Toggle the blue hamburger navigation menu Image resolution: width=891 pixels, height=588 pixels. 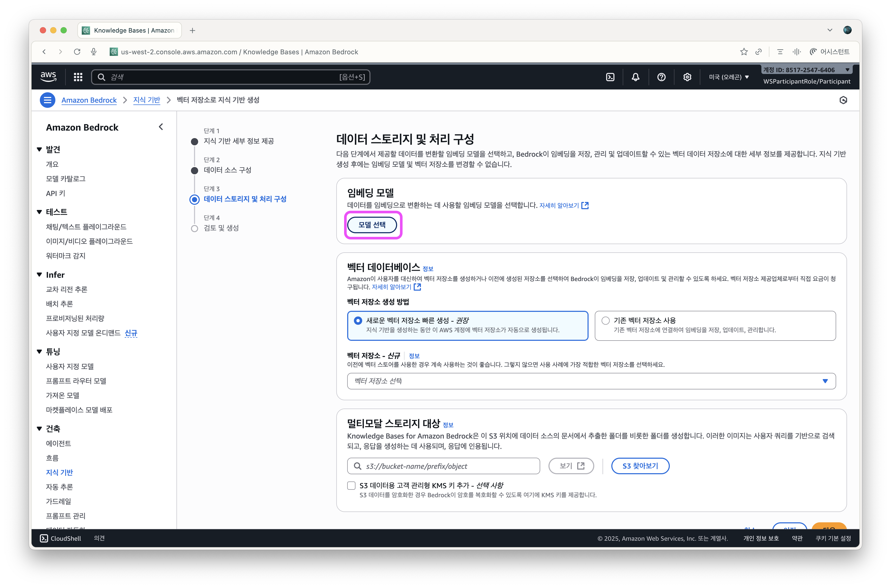pyautogui.click(x=48, y=100)
